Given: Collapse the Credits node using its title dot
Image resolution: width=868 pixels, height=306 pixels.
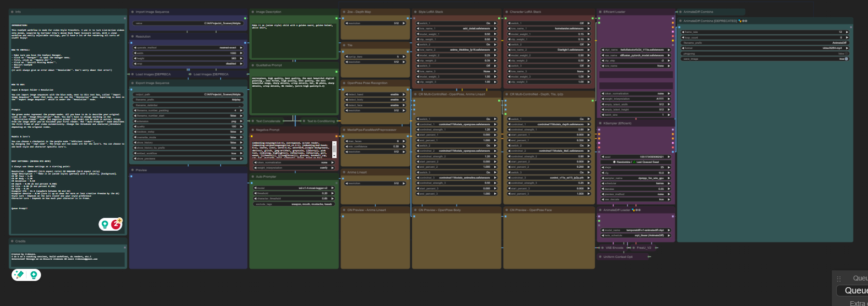Looking at the screenshot, I should [12, 241].
